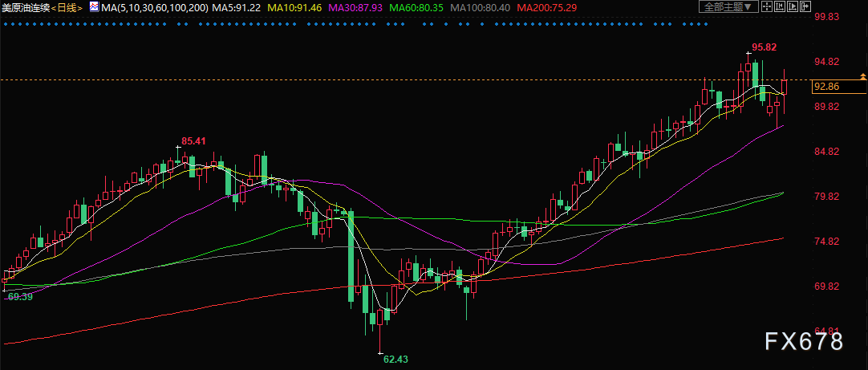Click the chart playback axis icon

[x=792, y=6]
